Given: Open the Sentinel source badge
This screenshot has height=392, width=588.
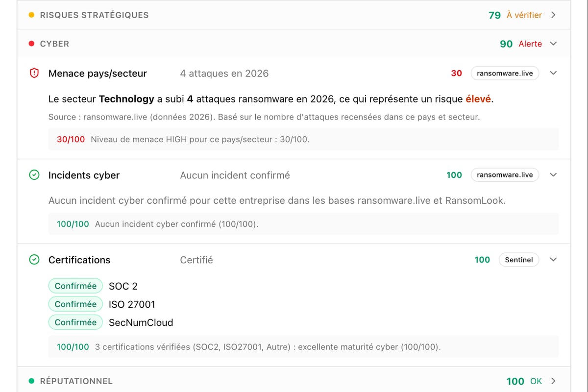Looking at the screenshot, I should pos(519,260).
